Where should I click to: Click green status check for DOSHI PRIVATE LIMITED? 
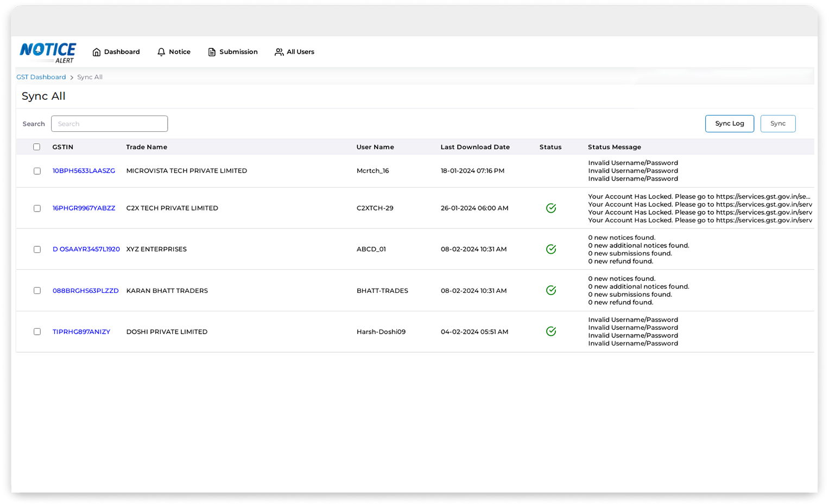click(x=550, y=331)
